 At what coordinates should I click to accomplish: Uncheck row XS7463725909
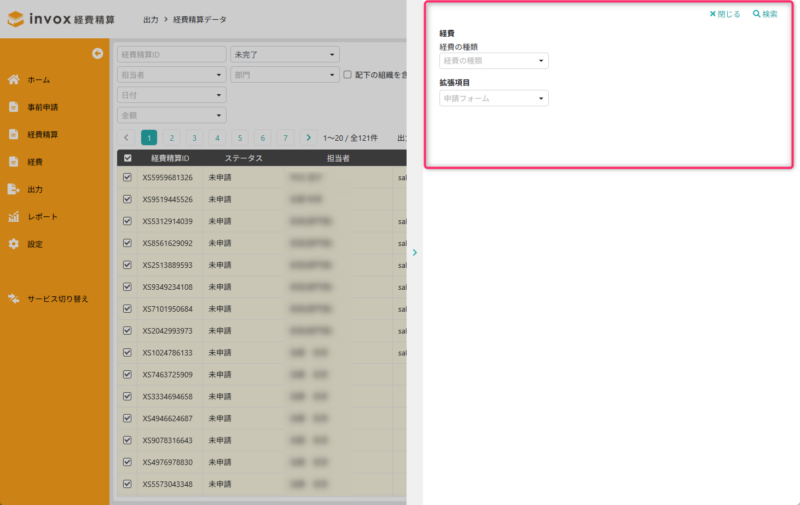point(127,375)
